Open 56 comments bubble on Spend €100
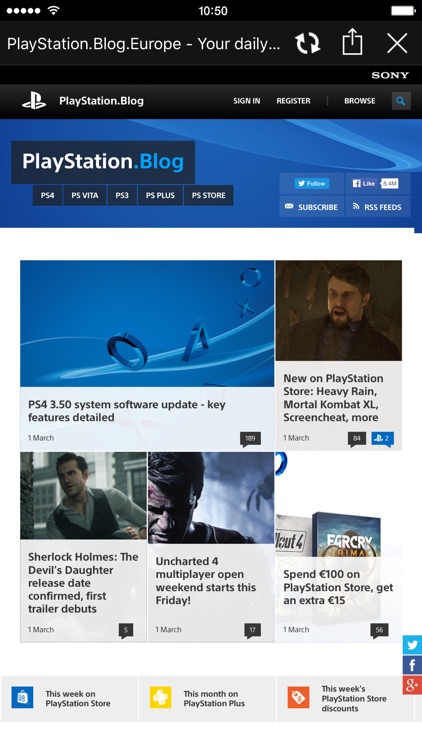The image size is (422, 750). coord(379,630)
